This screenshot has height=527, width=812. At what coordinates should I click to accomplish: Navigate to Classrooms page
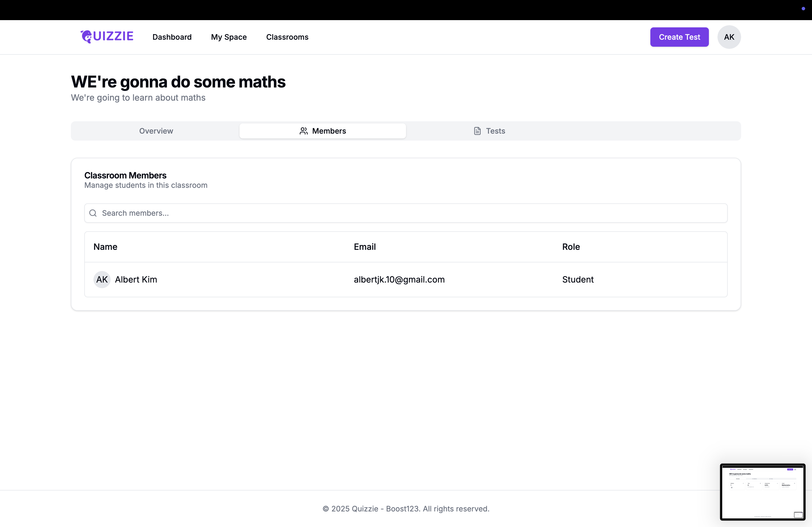[287, 37]
